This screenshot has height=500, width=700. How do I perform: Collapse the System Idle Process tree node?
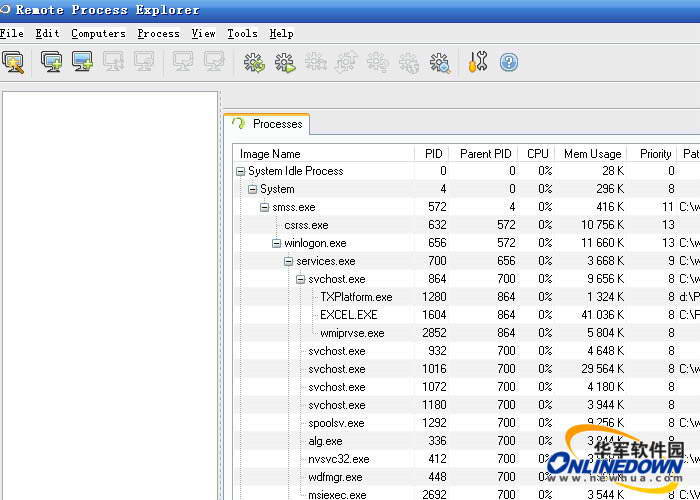(x=240, y=171)
